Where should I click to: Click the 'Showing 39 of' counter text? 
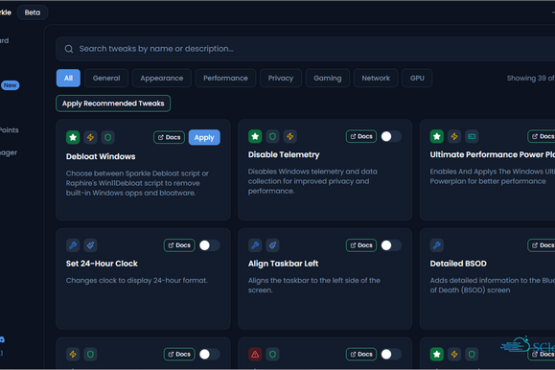[x=530, y=78]
